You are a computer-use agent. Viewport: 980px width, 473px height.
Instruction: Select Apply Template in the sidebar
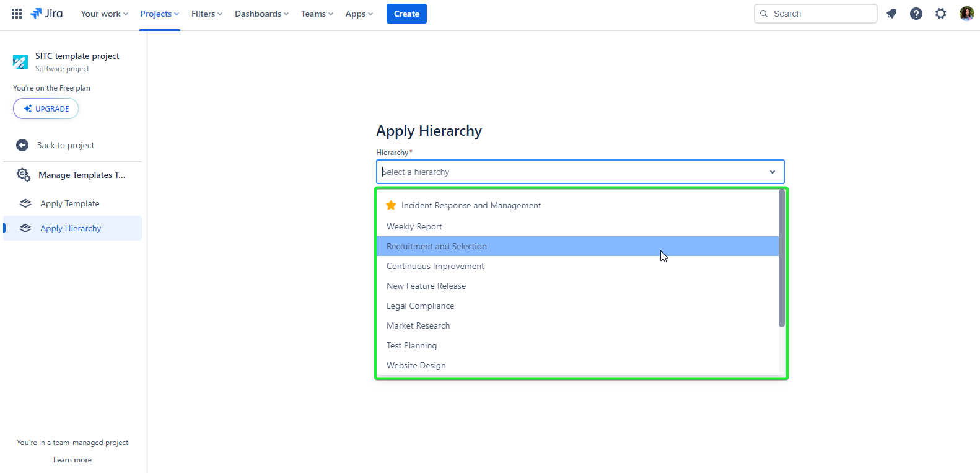pos(69,203)
